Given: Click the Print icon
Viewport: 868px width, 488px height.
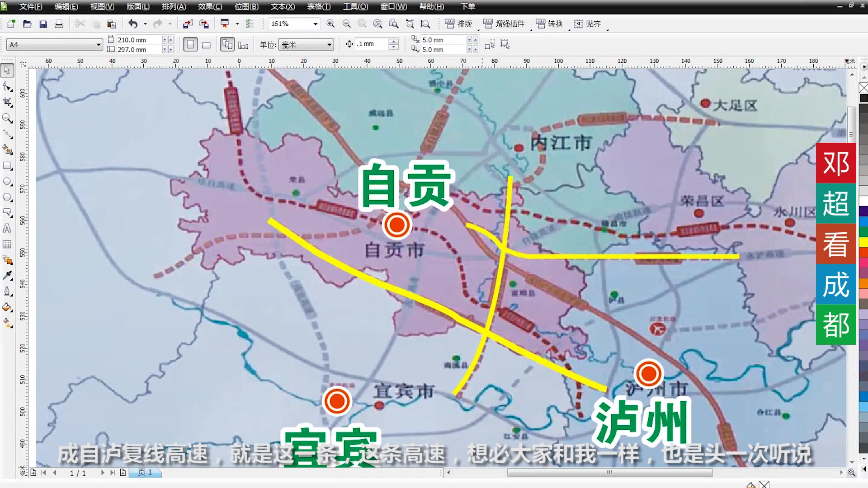Looking at the screenshot, I should (59, 24).
